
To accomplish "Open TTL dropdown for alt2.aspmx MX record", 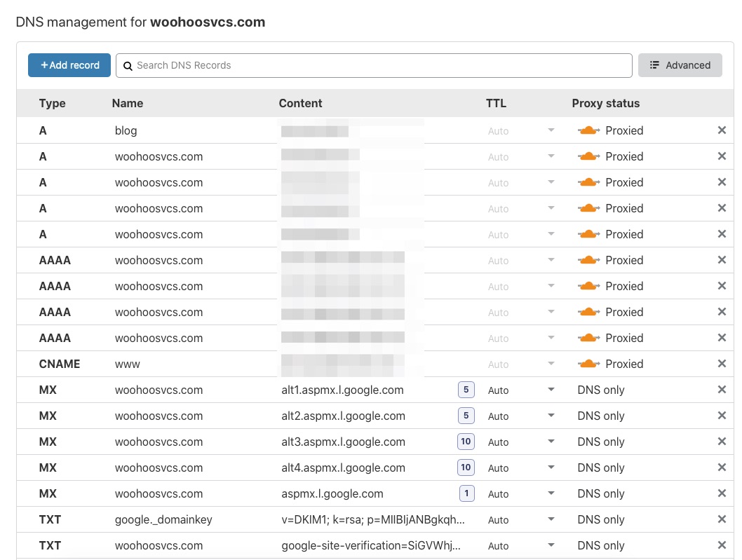I will [x=551, y=416].
